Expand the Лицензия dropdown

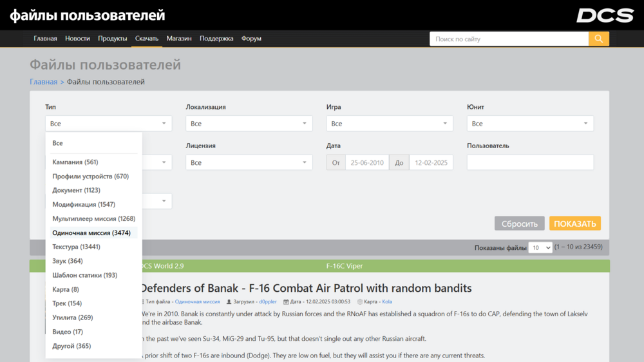point(249,162)
